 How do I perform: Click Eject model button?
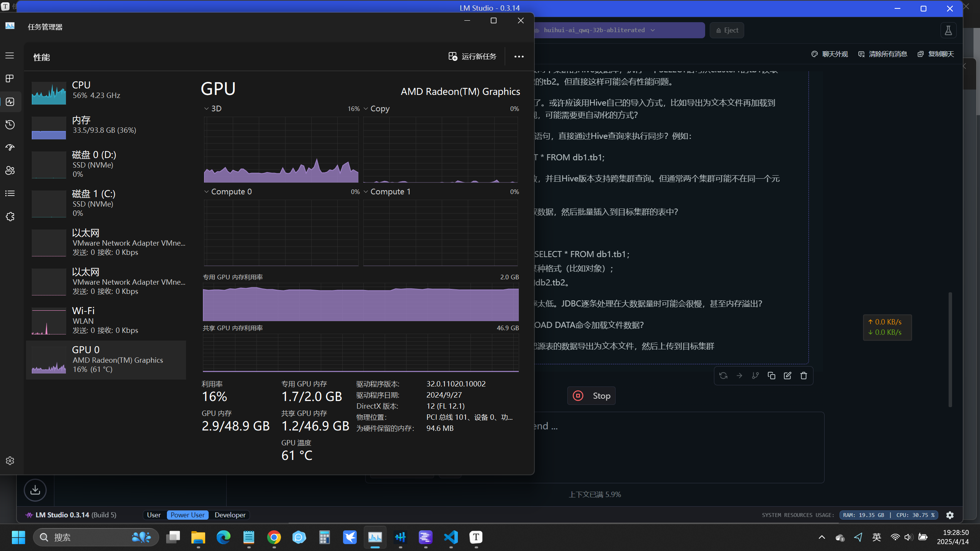click(727, 30)
